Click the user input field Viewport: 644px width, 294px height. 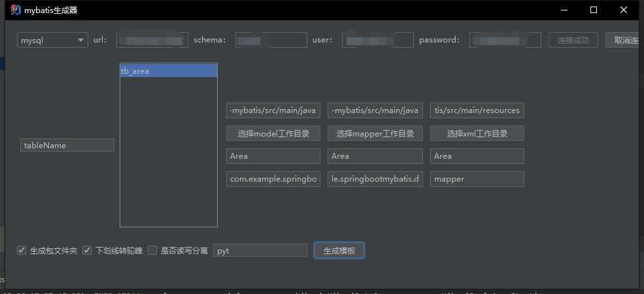point(378,41)
